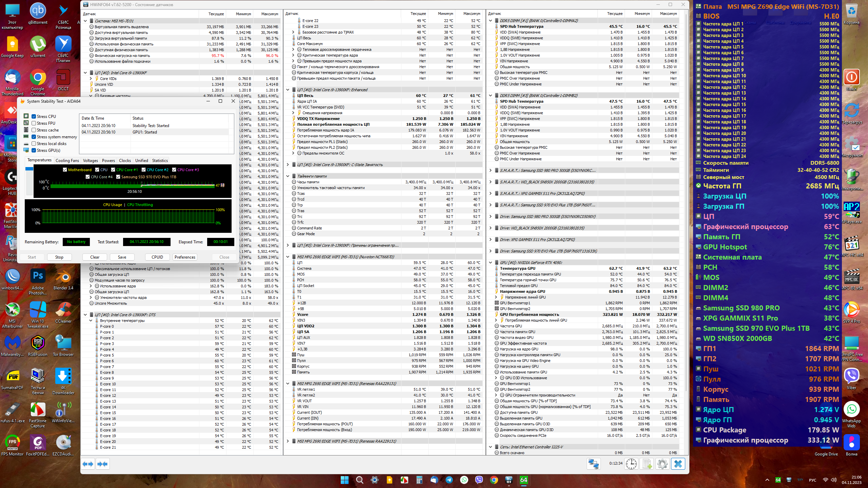Click the HWiNFO remote monitoring network icon
Image resolution: width=868 pixels, height=488 pixels.
coord(593,464)
